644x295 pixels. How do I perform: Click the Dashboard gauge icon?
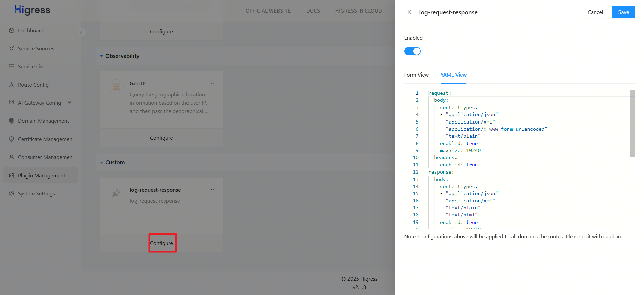[12, 30]
